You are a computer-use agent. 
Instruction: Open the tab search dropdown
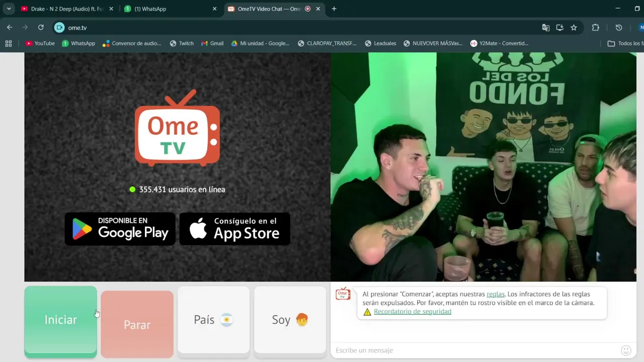(9, 9)
